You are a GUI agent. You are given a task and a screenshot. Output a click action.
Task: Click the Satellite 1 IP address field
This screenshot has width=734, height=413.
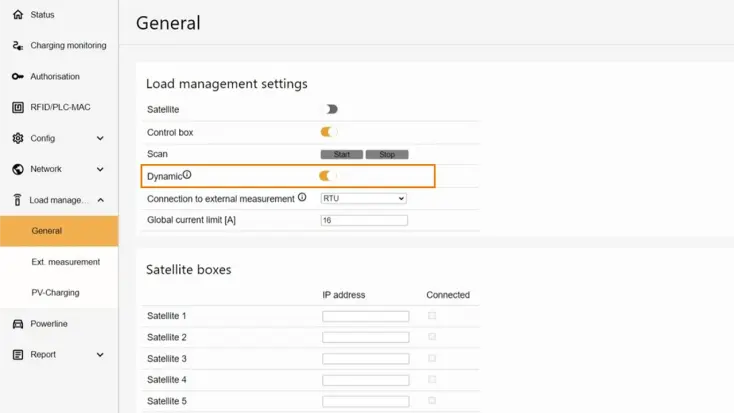pyautogui.click(x=365, y=316)
